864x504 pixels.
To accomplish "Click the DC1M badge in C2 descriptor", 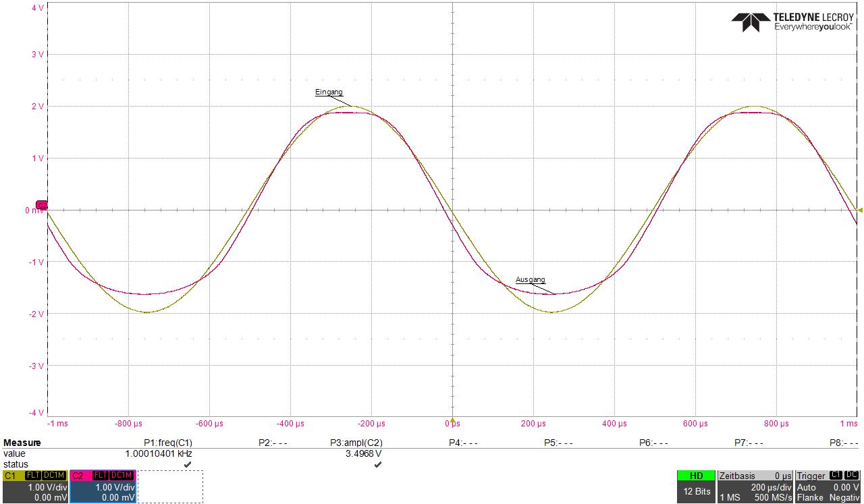I will pos(122,476).
